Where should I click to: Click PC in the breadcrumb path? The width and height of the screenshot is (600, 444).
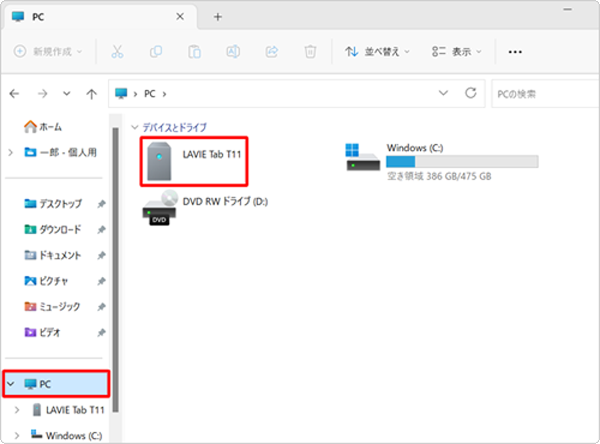tap(150, 93)
